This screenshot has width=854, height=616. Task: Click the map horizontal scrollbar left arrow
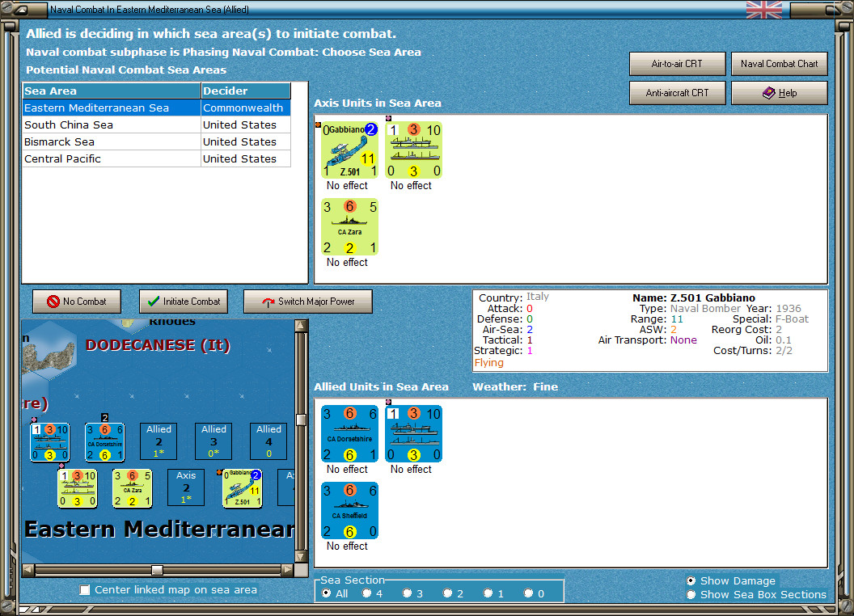(28, 570)
